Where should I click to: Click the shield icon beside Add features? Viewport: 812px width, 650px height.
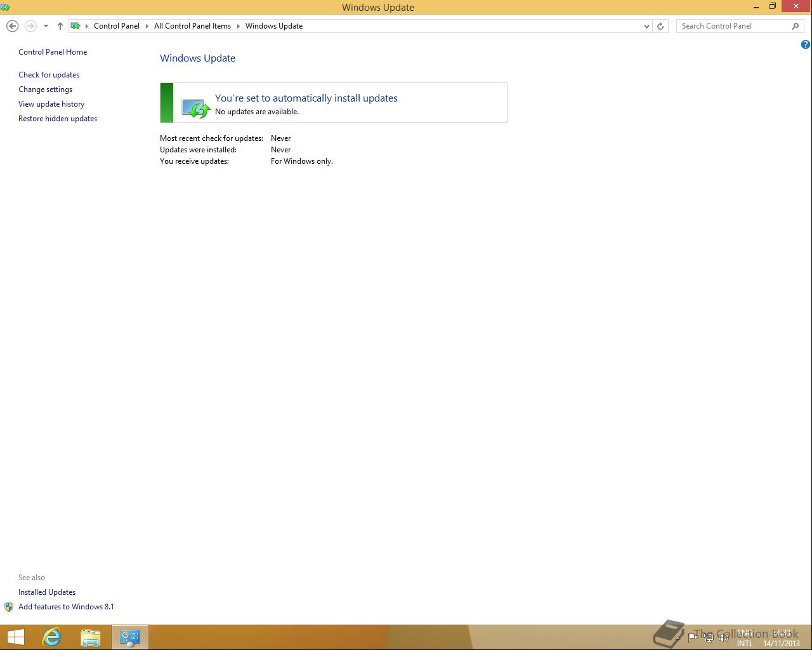9,607
